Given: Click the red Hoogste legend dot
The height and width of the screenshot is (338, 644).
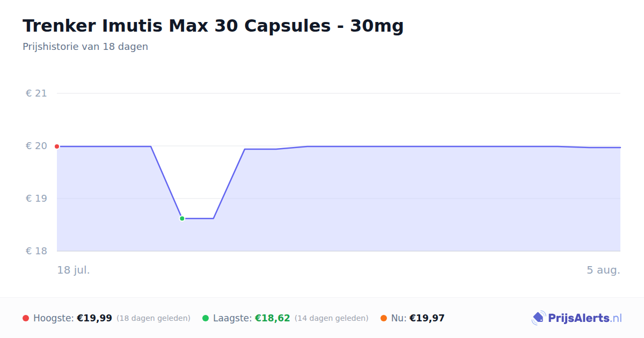Looking at the screenshot, I should [x=26, y=318].
